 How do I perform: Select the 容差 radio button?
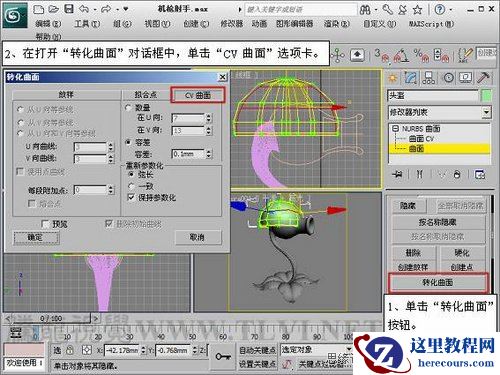tap(128, 142)
